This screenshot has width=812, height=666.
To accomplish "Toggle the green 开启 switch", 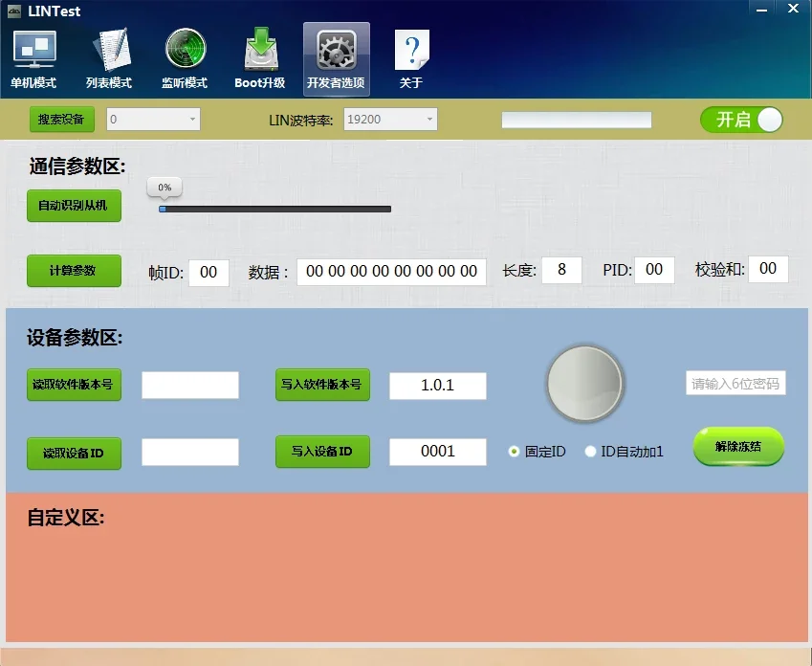I will click(741, 120).
